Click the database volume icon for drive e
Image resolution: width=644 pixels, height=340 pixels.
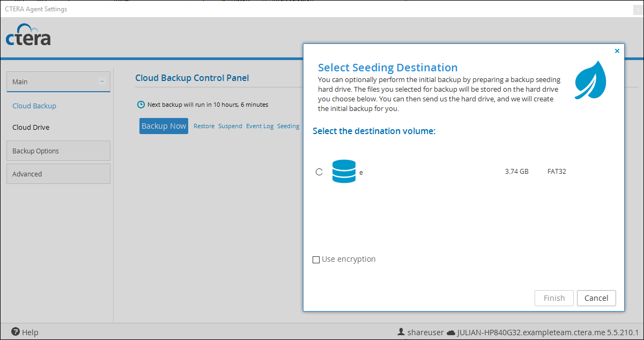[x=344, y=171]
